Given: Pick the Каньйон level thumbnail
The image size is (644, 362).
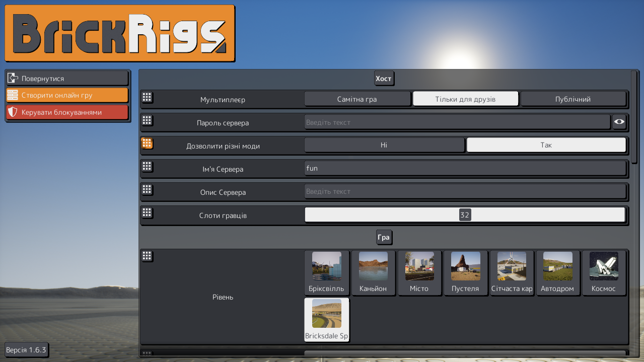Looking at the screenshot, I should pyautogui.click(x=373, y=272).
